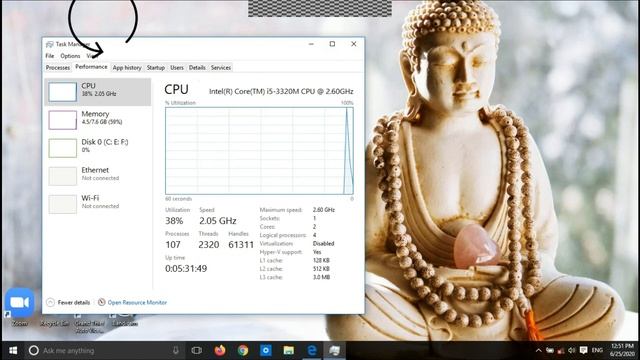Go to the Users tab
This screenshot has height=360, width=640.
click(x=177, y=68)
